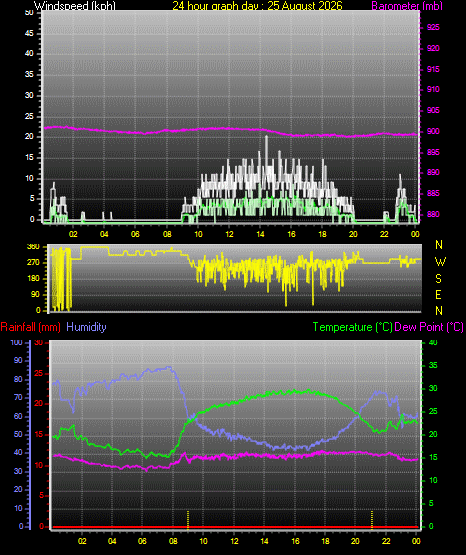Select the 925 value on barometer axis
This screenshot has width=466, height=555.
(433, 27)
